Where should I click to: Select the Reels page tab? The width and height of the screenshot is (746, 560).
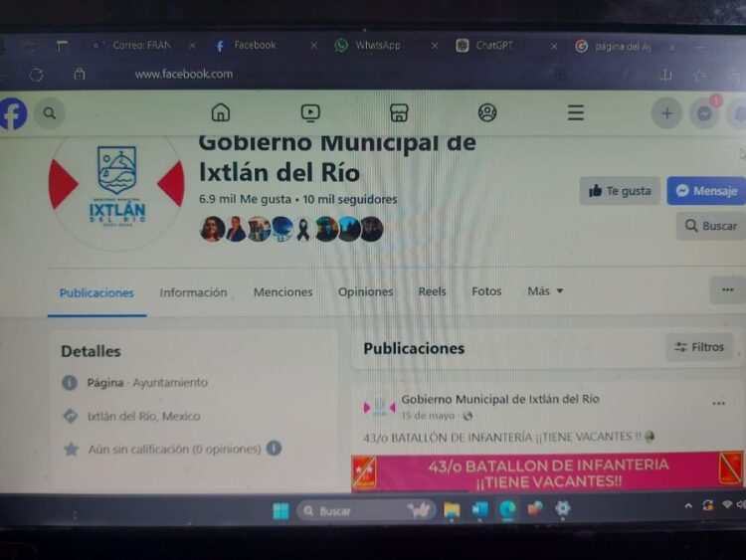432,291
